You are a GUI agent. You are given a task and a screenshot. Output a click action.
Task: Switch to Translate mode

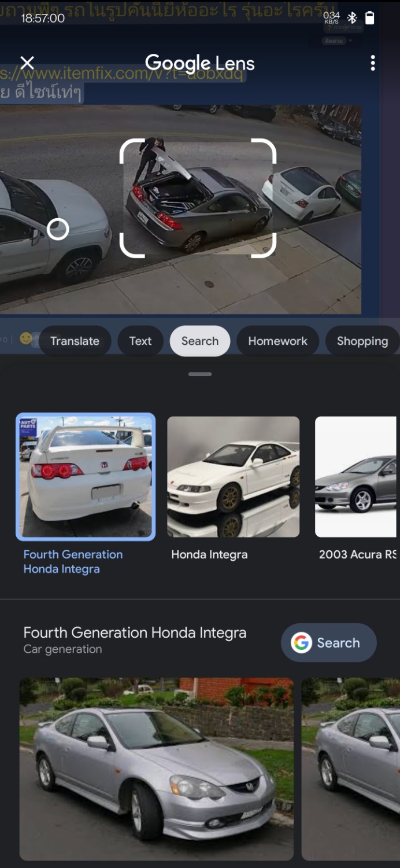(x=75, y=341)
